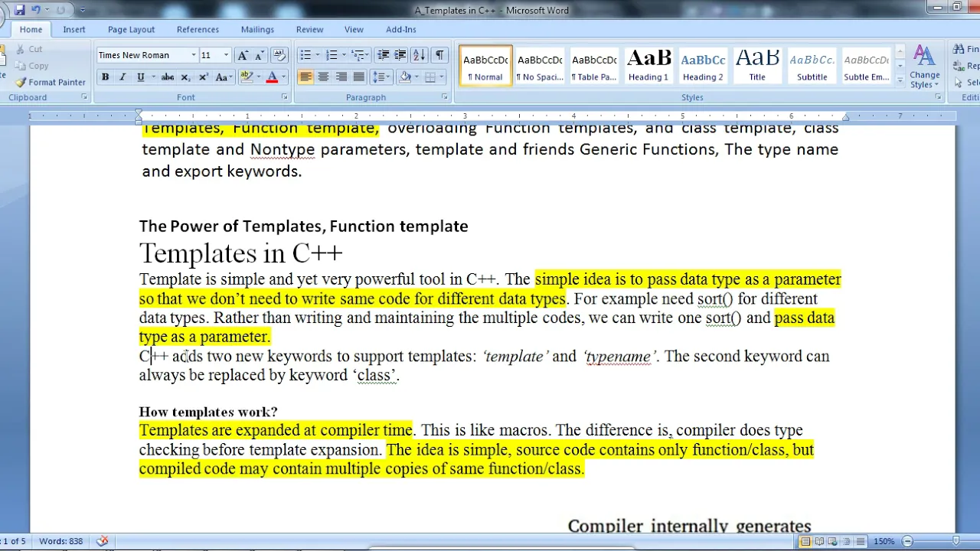Viewport: 980px width, 551px height.
Task: Align text left
Action: coord(305,77)
